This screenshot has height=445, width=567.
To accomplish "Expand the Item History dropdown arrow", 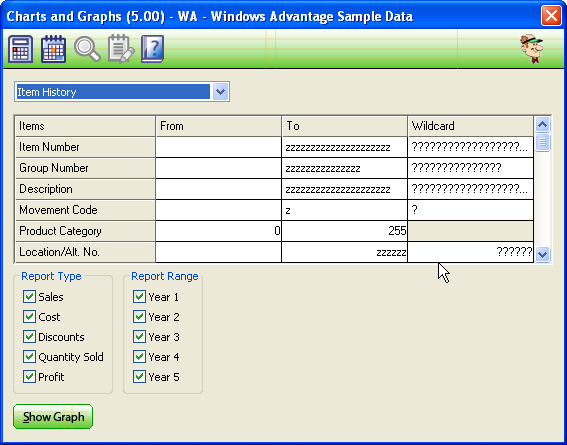I will pos(220,92).
